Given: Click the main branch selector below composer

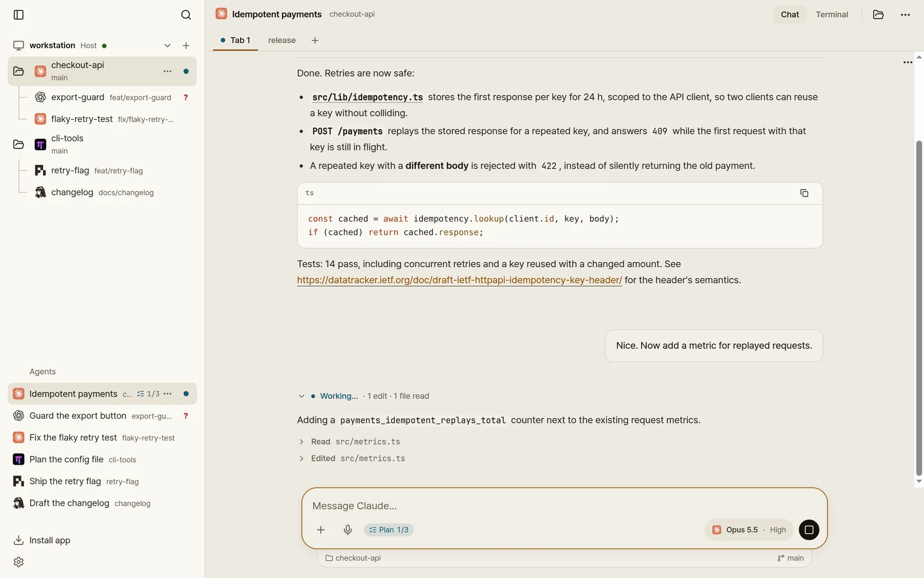Looking at the screenshot, I should click(791, 558).
